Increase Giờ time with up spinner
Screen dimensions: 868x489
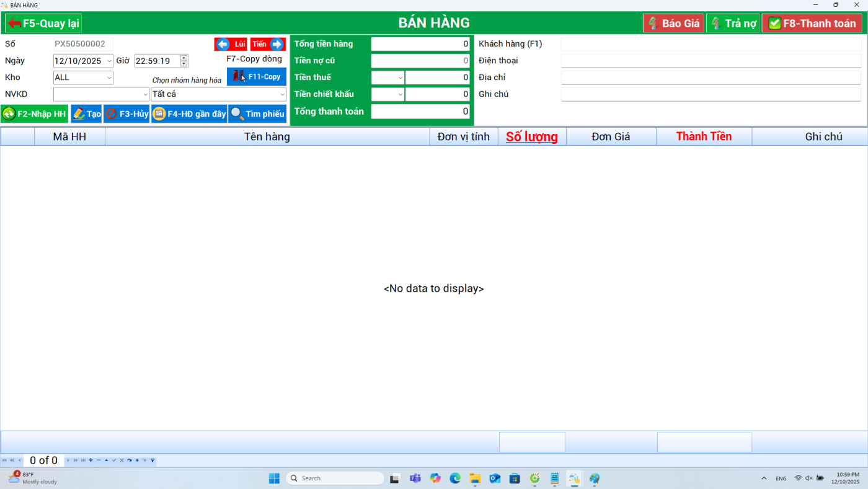pyautogui.click(x=184, y=58)
